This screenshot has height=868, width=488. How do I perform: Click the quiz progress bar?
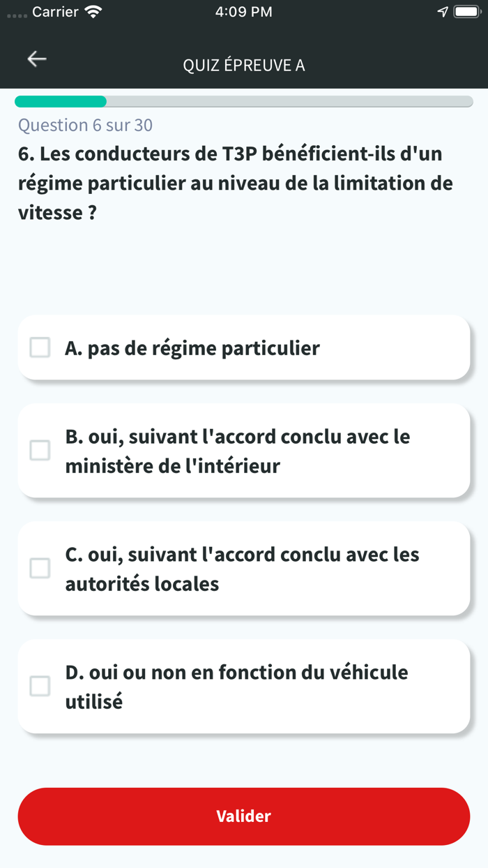click(244, 100)
